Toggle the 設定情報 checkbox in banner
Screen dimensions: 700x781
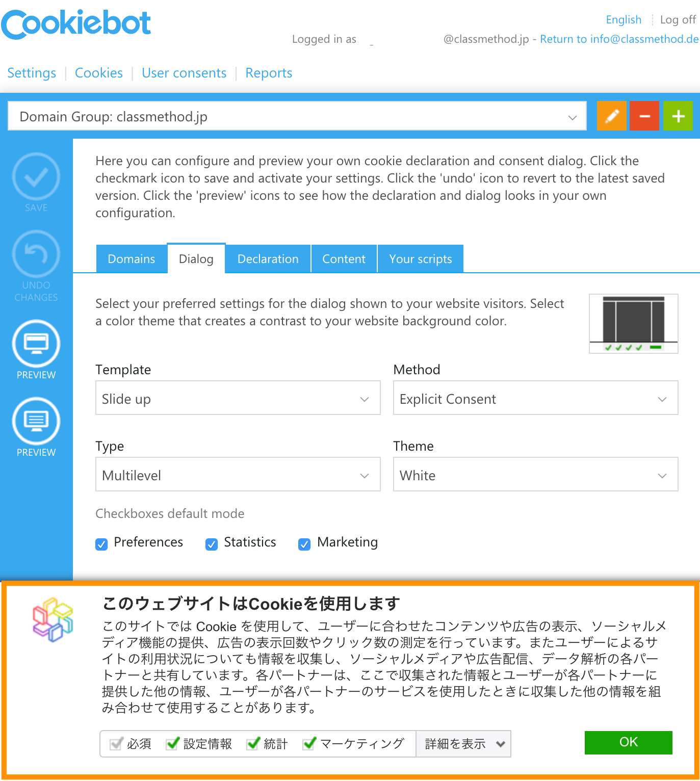[x=173, y=744]
